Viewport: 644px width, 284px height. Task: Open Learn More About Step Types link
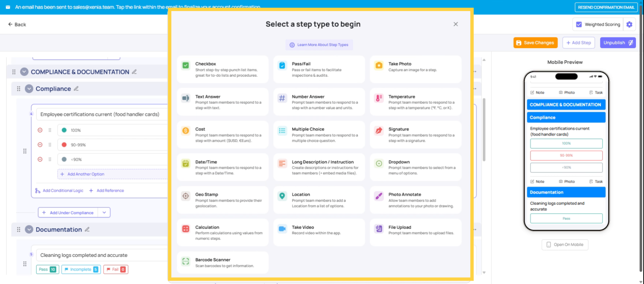[319, 45]
